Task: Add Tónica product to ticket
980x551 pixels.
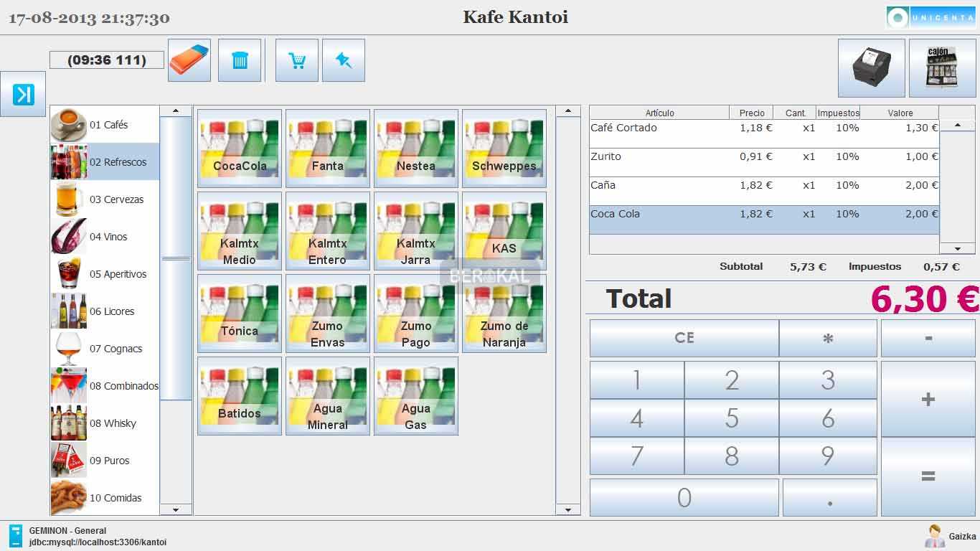Action: coord(240,314)
